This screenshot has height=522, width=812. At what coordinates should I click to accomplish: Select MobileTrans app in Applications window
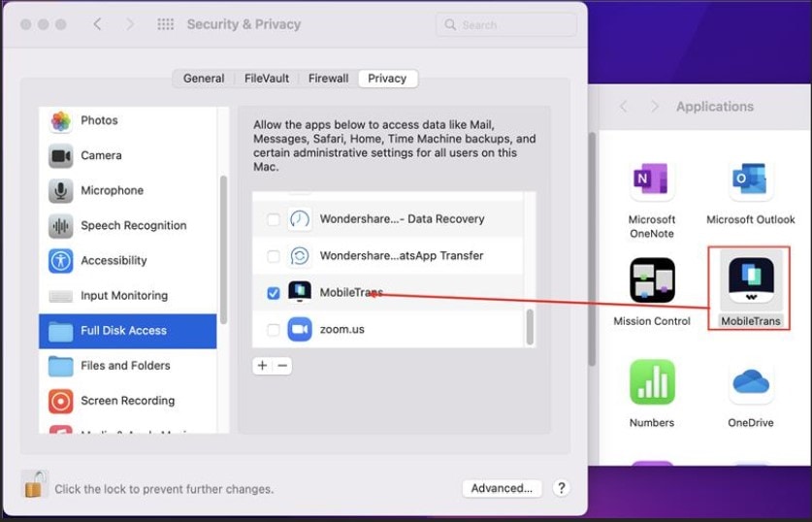click(750, 288)
